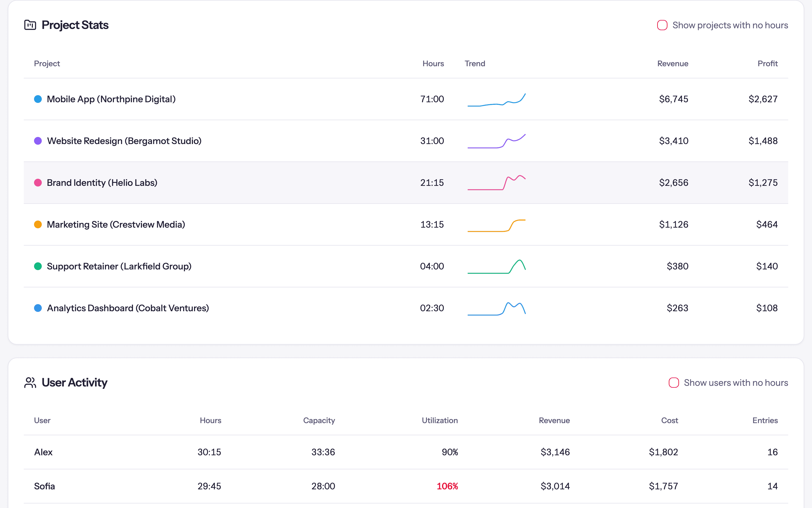Screen dimensions: 812x508
Task: Click the User Activity Revenue column header
Action: 554,420
